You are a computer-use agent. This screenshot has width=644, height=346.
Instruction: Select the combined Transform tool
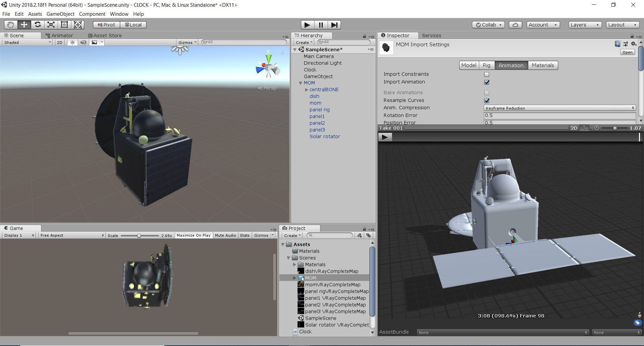click(x=78, y=24)
